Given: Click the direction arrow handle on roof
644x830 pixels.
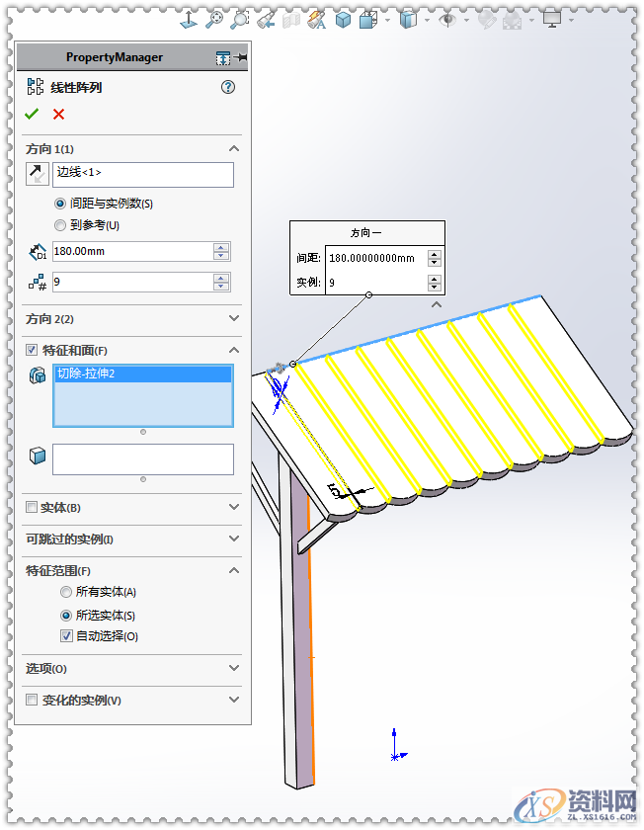Looking at the screenshot, I should [277, 367].
